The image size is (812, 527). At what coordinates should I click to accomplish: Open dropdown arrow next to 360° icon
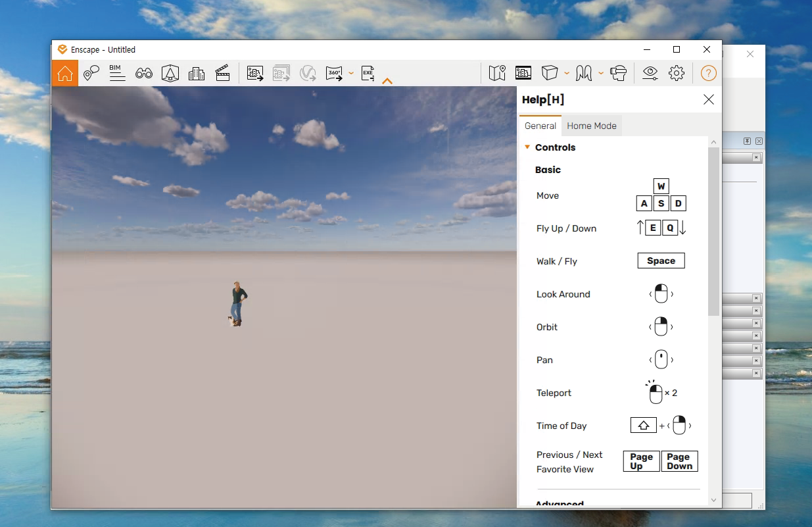pos(351,73)
